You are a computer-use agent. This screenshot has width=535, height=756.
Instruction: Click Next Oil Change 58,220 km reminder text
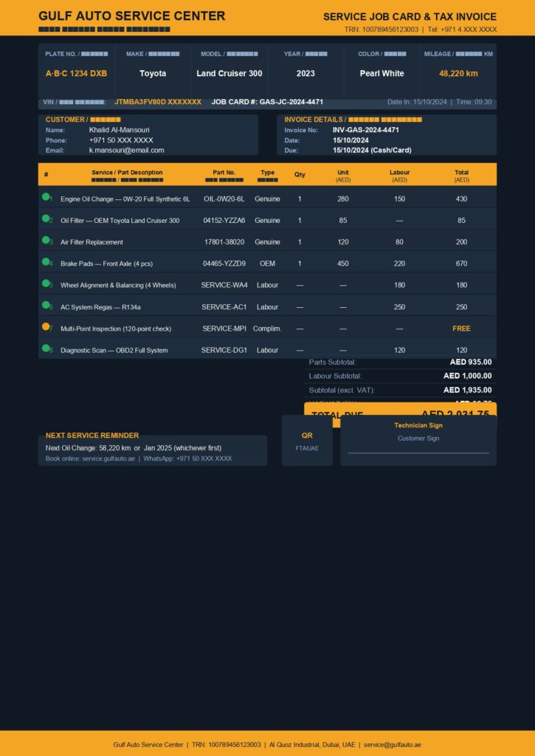tap(134, 448)
